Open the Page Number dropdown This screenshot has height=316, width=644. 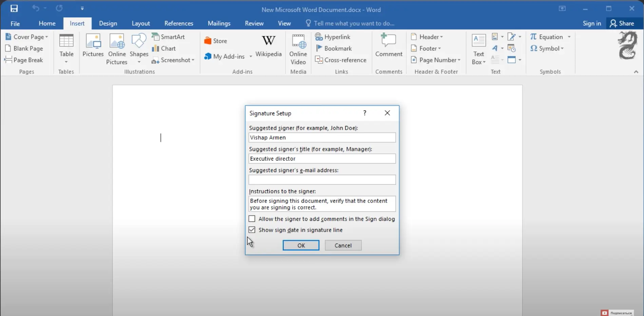[435, 60]
